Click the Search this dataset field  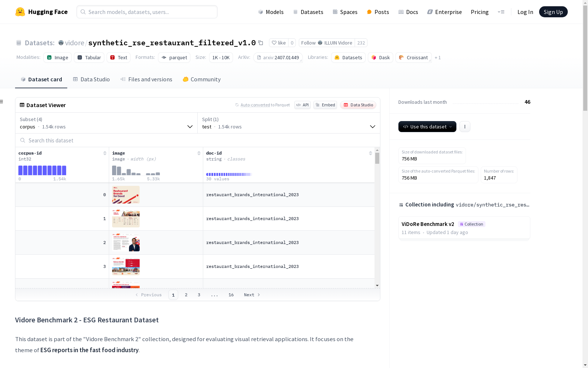[x=198, y=140]
